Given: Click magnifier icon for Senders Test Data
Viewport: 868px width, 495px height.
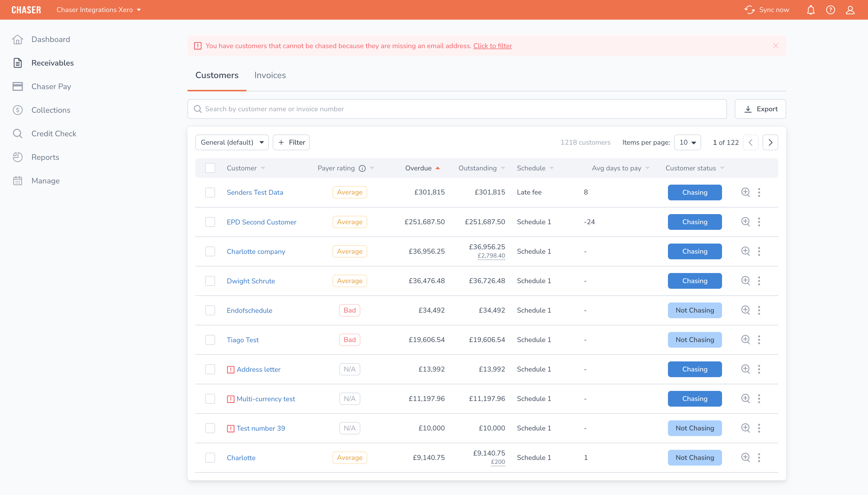Looking at the screenshot, I should coord(745,192).
